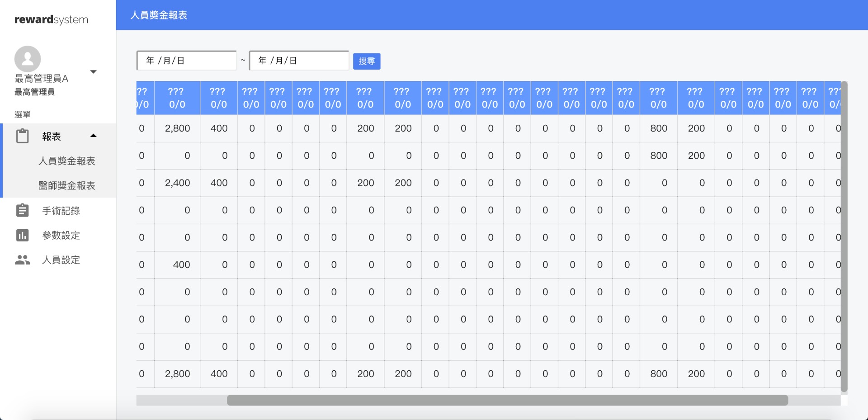Click the rewardsystem logo
The height and width of the screenshot is (420, 868).
pos(52,19)
